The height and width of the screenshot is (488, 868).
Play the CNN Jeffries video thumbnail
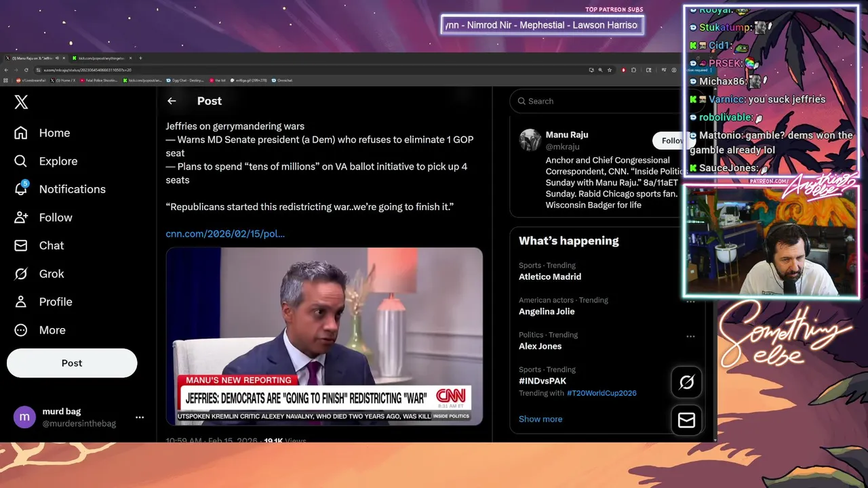coord(324,336)
